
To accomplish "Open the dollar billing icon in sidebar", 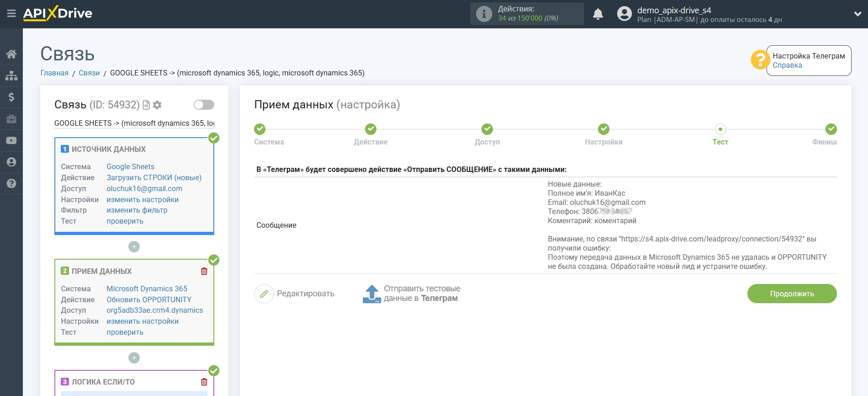I will (x=11, y=97).
